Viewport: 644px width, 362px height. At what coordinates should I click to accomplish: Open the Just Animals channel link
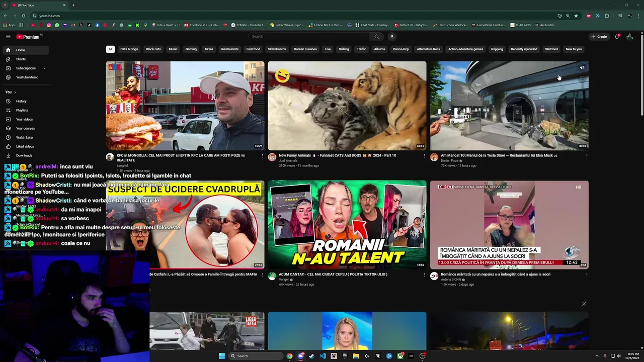pos(288,160)
